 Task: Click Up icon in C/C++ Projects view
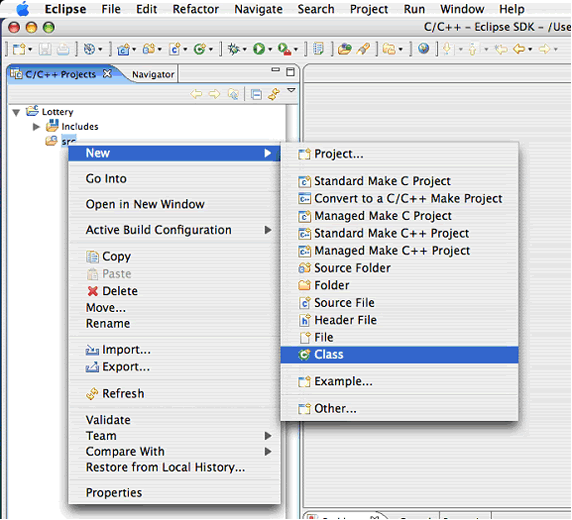pos(233,95)
